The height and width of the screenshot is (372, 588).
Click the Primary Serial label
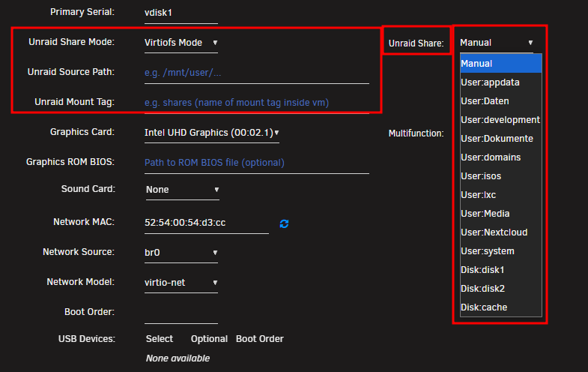pyautogui.click(x=82, y=12)
